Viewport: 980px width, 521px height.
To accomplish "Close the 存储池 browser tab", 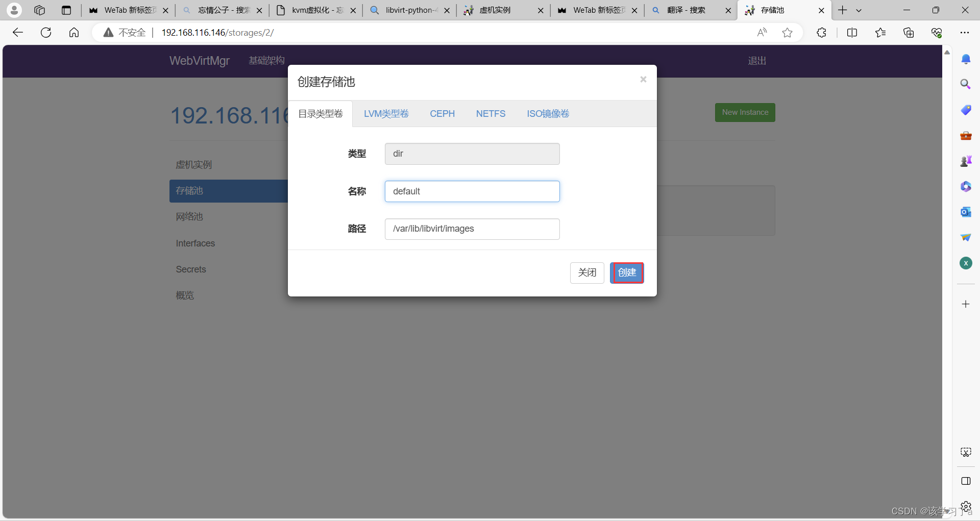I will (x=821, y=10).
